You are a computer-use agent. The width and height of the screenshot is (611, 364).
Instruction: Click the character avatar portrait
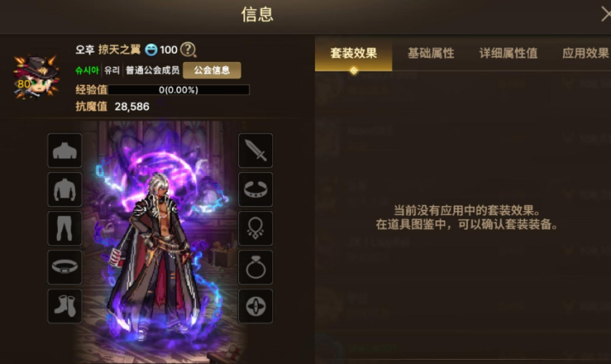pyautogui.click(x=36, y=77)
